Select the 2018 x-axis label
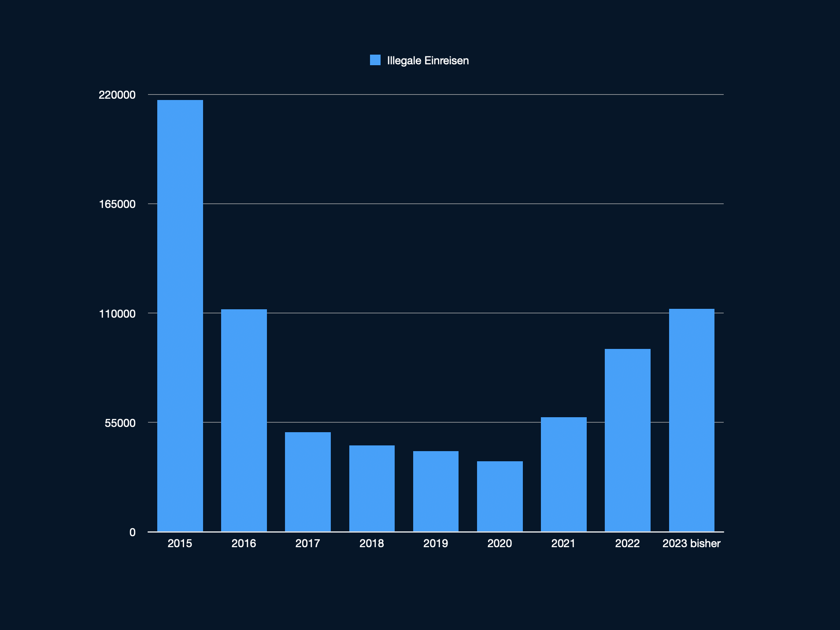Screen dimensions: 840x630 coord(372,543)
